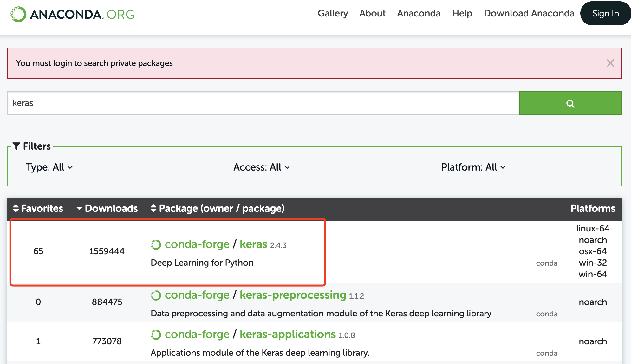Image resolution: width=631 pixels, height=364 pixels.
Task: Open the conda-forge owner link for keras
Action: [197, 244]
